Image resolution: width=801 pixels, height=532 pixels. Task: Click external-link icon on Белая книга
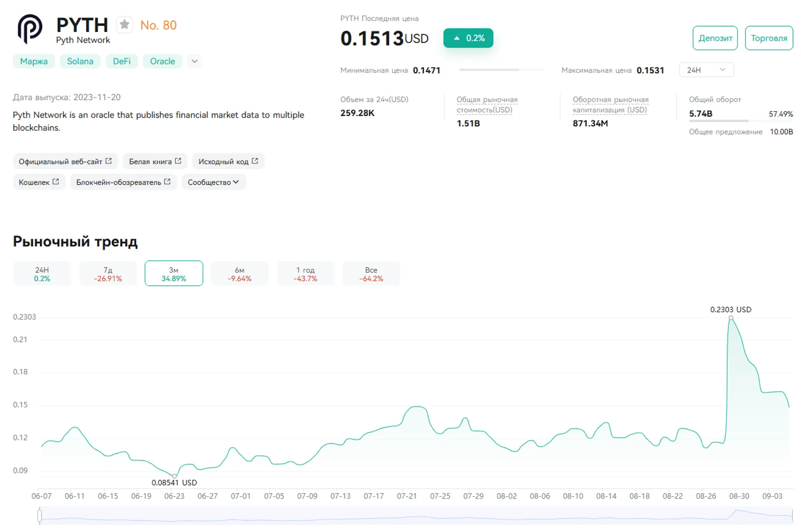pos(178,161)
